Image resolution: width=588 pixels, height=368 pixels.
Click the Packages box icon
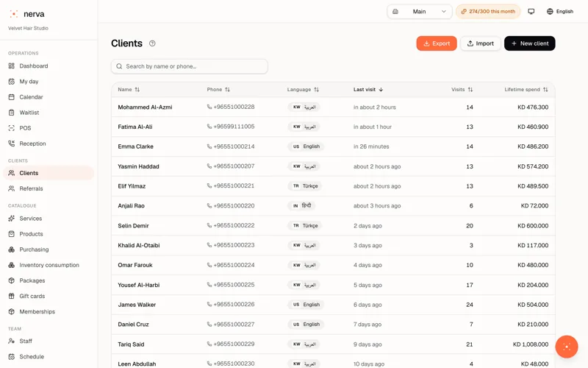coord(12,280)
